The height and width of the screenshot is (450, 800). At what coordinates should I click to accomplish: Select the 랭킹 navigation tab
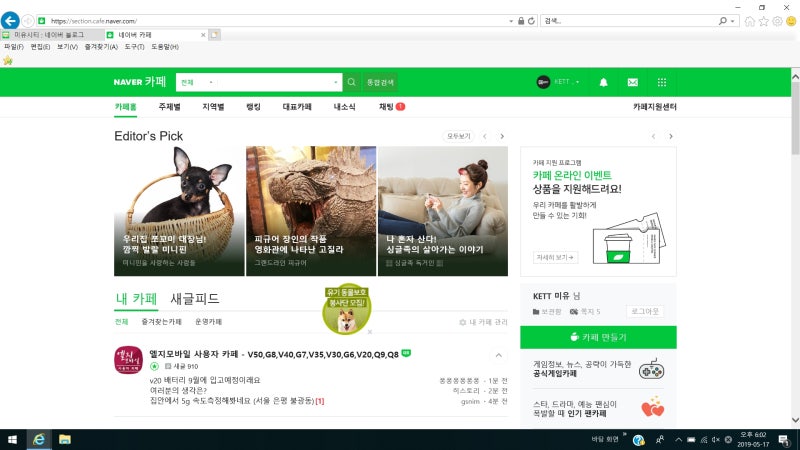[253, 107]
